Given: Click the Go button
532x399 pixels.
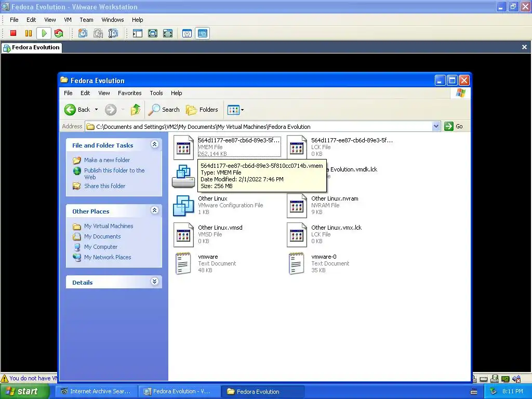Looking at the screenshot, I should (454, 126).
